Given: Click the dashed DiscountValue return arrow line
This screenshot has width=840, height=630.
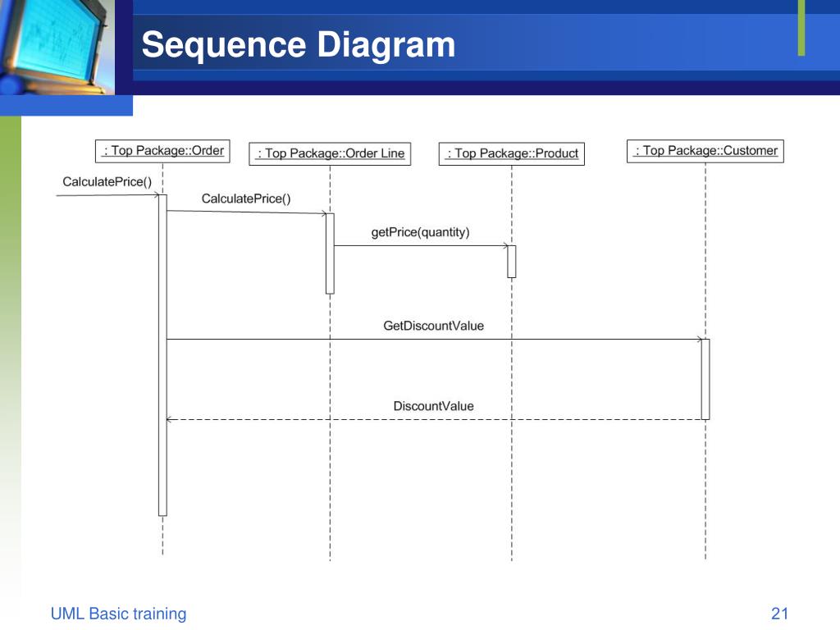Looking at the screenshot, I should (434, 419).
